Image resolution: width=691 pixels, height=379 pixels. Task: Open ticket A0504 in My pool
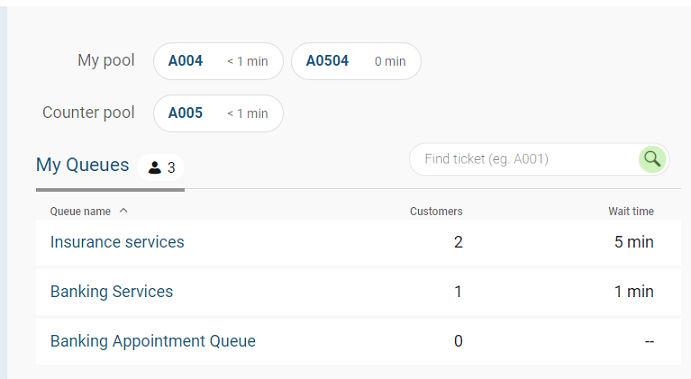pyautogui.click(x=356, y=61)
